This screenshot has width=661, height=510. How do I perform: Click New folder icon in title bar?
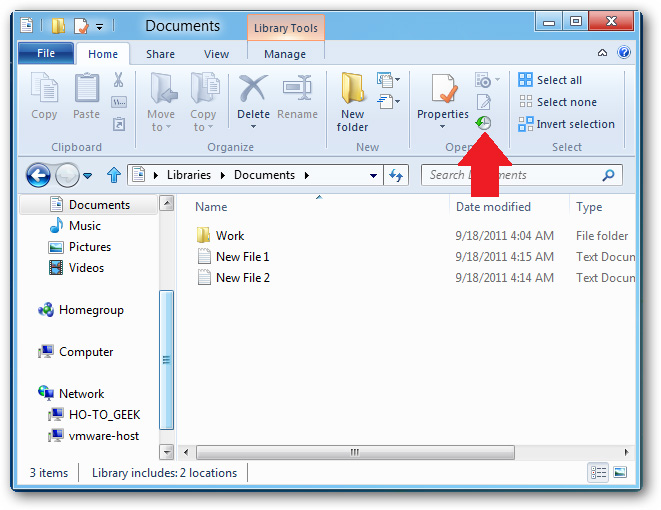[x=58, y=26]
